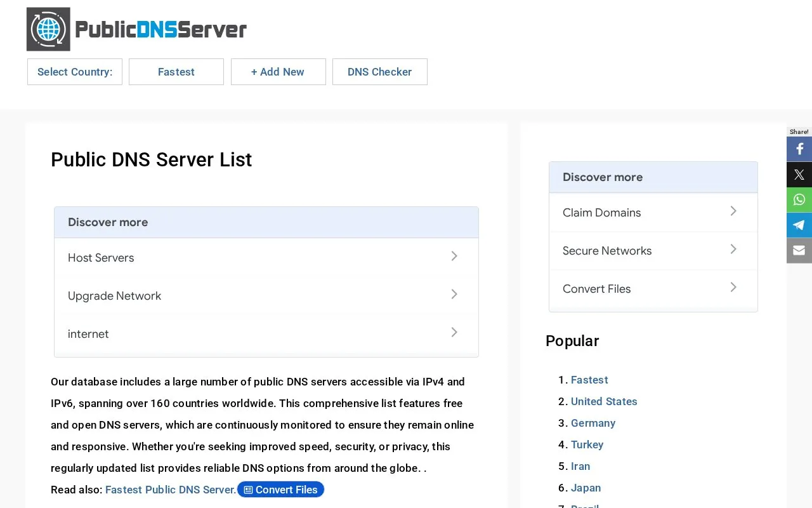
Task: Click the sidebar Discover more header
Action: point(653,177)
